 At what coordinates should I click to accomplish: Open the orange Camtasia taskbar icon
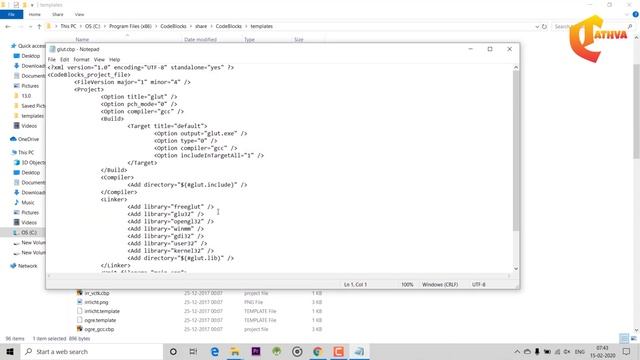pos(338,351)
